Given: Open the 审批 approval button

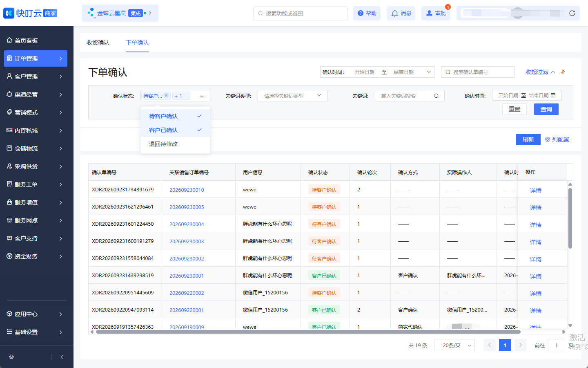Looking at the screenshot, I should 436,13.
